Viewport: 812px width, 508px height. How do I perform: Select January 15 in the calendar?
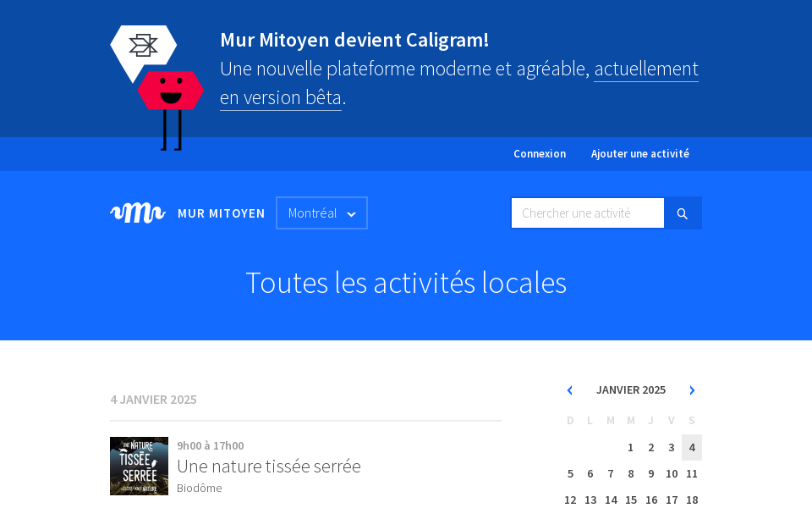[x=630, y=500]
